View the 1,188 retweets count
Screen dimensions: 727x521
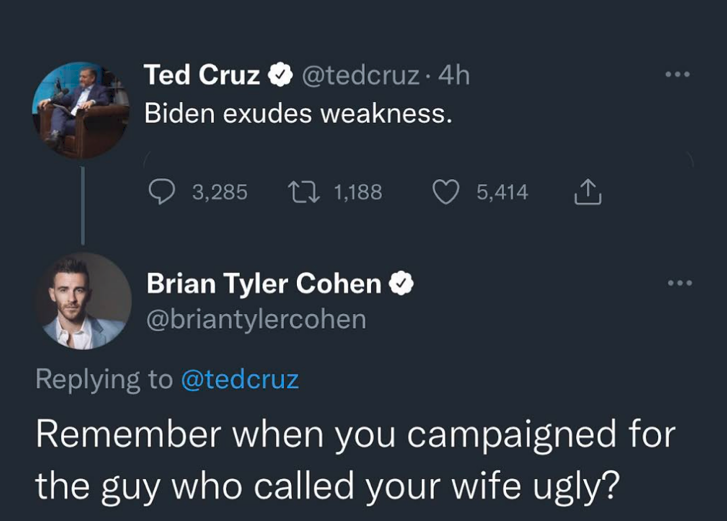pos(357,192)
